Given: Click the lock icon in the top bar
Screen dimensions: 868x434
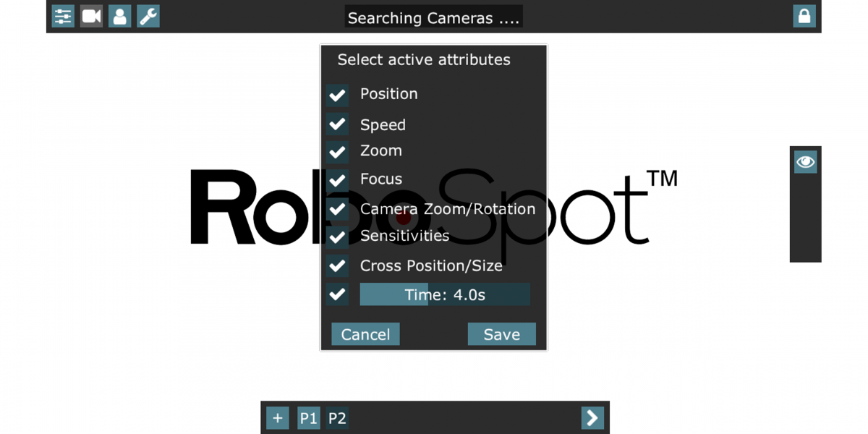Looking at the screenshot, I should point(804,16).
